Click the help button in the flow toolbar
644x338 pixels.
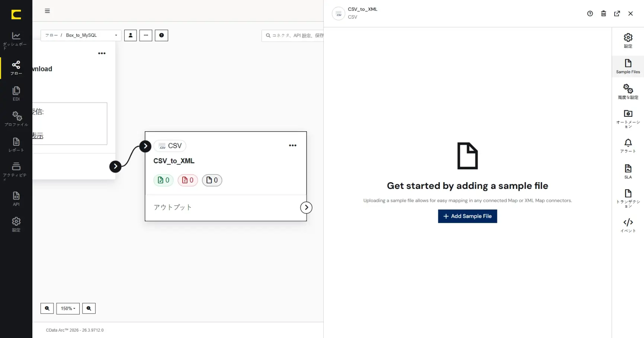[161, 35]
